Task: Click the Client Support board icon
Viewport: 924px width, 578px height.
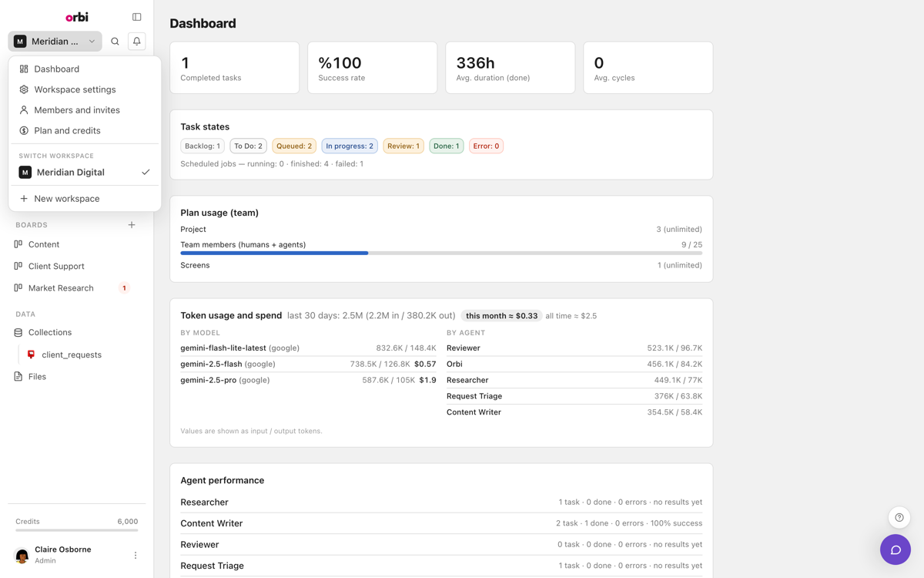Action: point(18,266)
